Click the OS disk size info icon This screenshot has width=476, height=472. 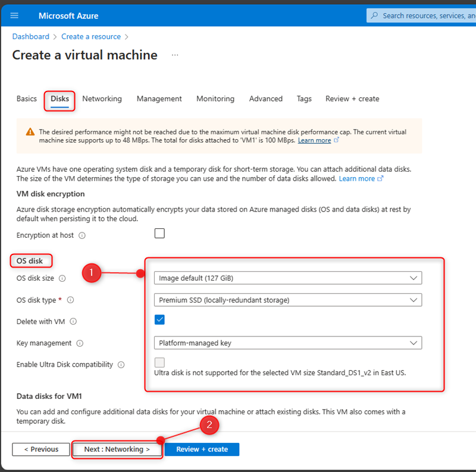click(x=62, y=278)
